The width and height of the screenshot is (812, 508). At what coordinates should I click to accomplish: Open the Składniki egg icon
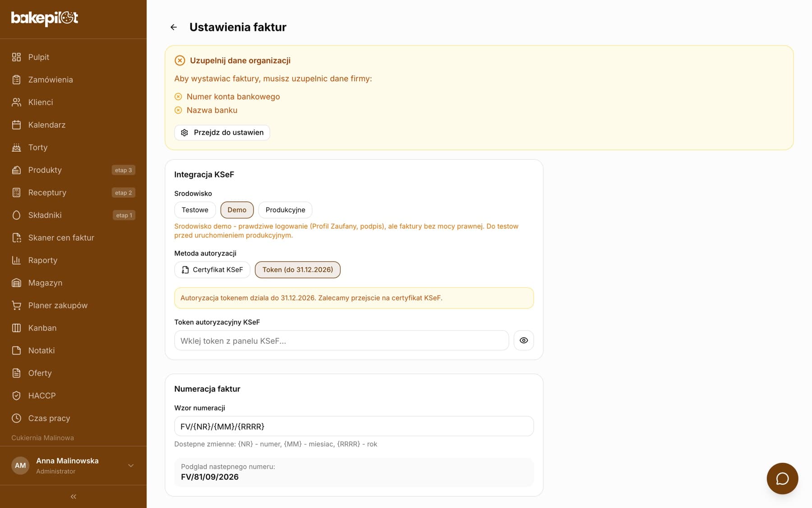coord(16,215)
